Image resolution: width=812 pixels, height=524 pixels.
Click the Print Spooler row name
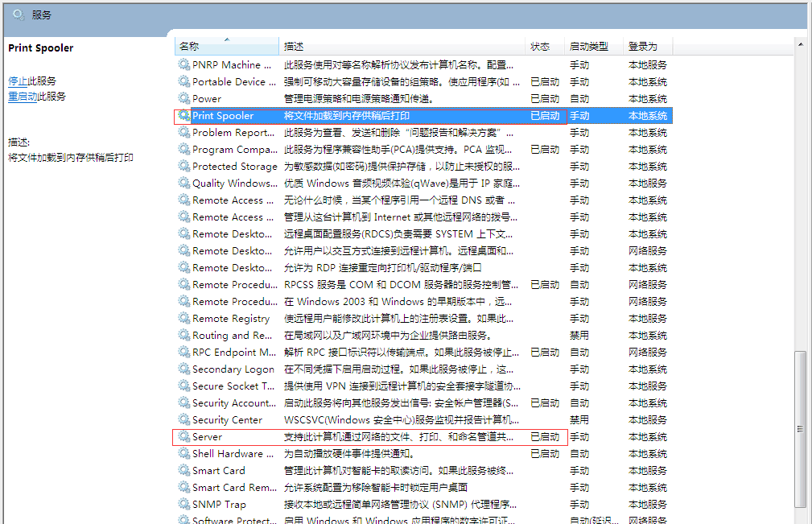click(x=223, y=116)
